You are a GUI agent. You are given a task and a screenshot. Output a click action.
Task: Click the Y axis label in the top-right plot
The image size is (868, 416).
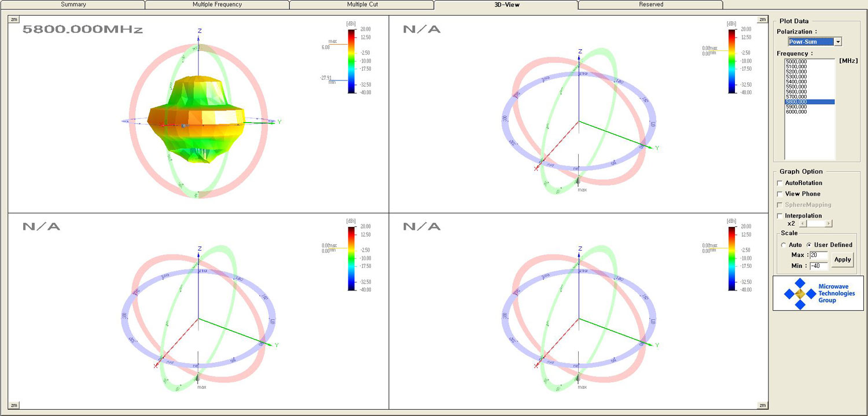(x=657, y=148)
